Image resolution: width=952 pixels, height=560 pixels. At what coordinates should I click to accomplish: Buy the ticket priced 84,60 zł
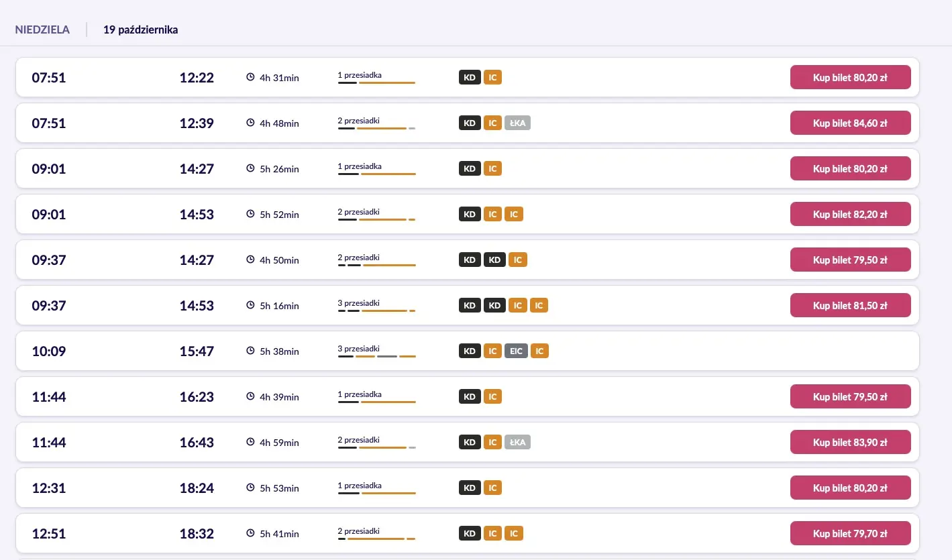pos(850,123)
